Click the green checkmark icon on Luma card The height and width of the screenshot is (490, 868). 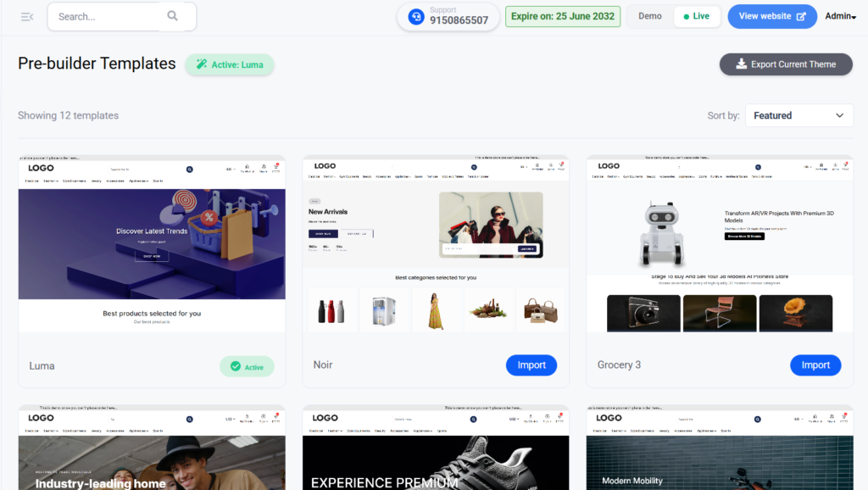236,366
